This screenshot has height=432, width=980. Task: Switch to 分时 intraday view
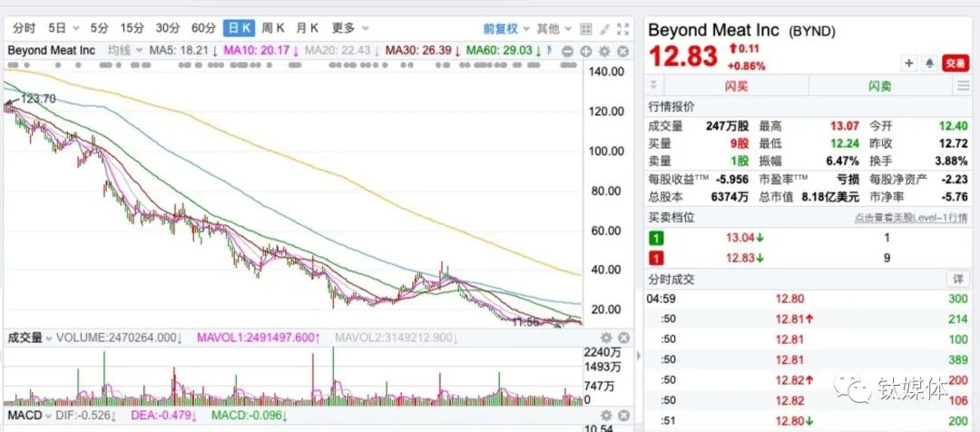(x=24, y=28)
